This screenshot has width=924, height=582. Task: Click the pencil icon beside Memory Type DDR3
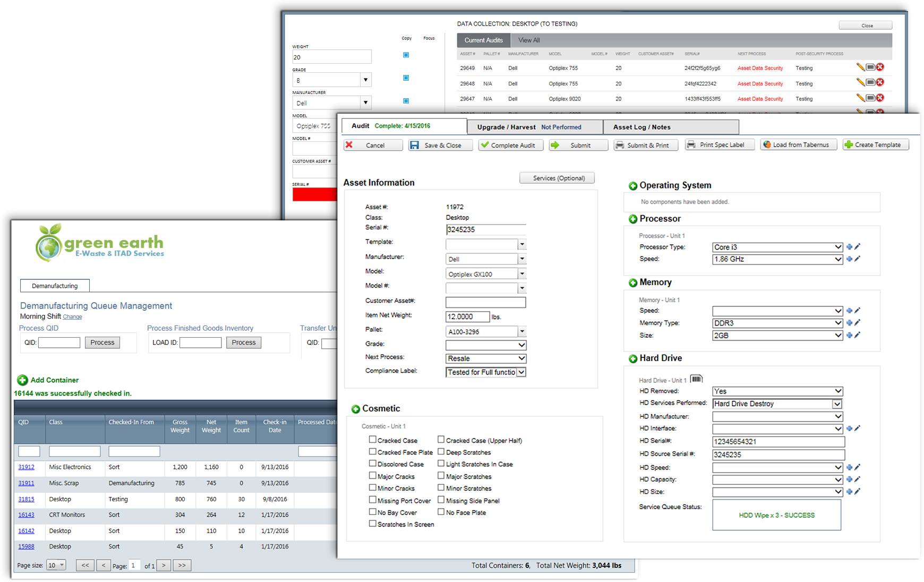point(858,323)
